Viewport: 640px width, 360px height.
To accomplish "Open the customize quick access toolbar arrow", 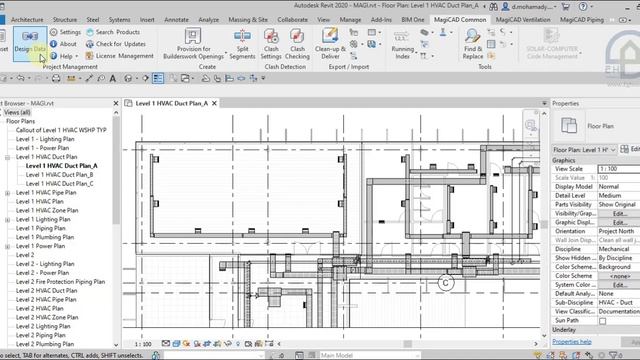I will point(263,78).
